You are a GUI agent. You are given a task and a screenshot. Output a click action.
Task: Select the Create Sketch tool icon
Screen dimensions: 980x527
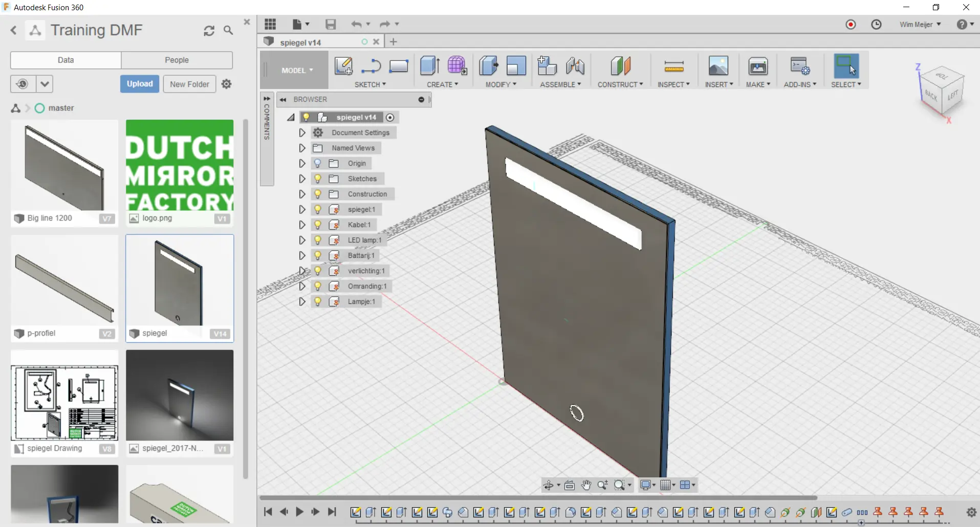click(343, 66)
